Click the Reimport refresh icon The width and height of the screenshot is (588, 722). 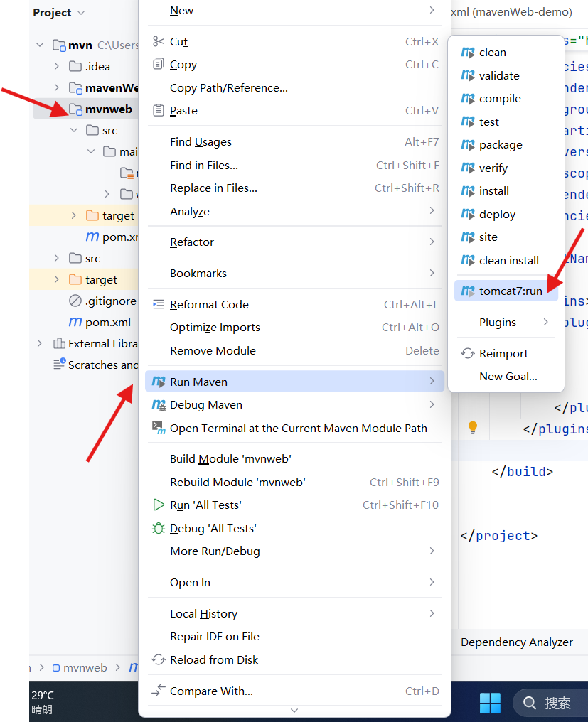pyautogui.click(x=467, y=353)
